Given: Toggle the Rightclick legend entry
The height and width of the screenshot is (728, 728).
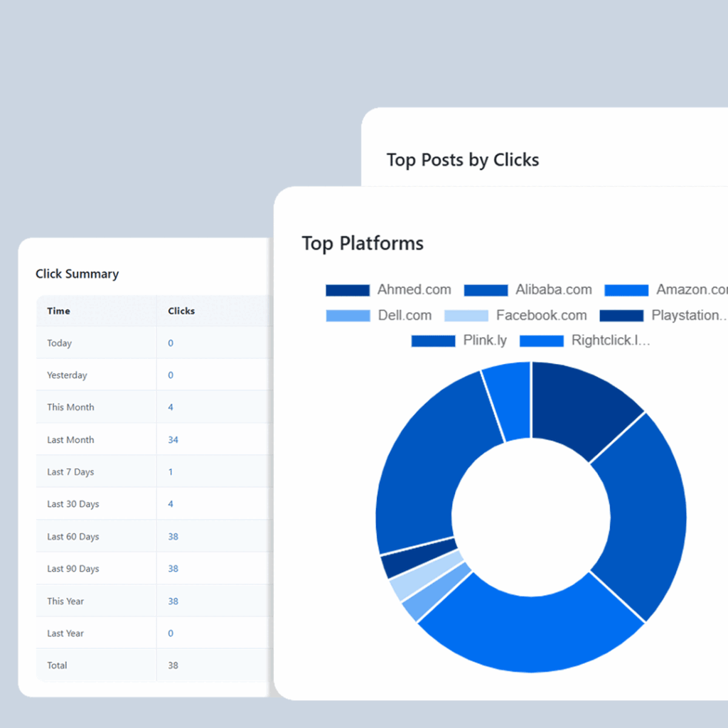Looking at the screenshot, I should point(584,341).
